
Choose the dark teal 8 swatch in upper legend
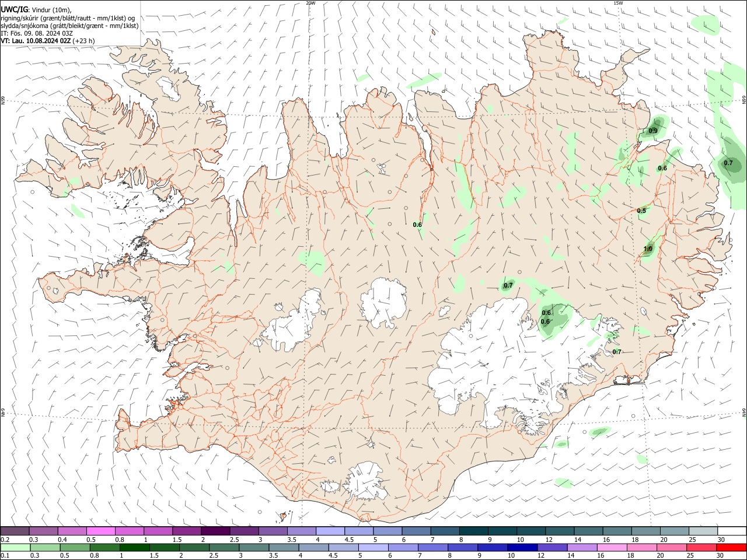(473, 531)
